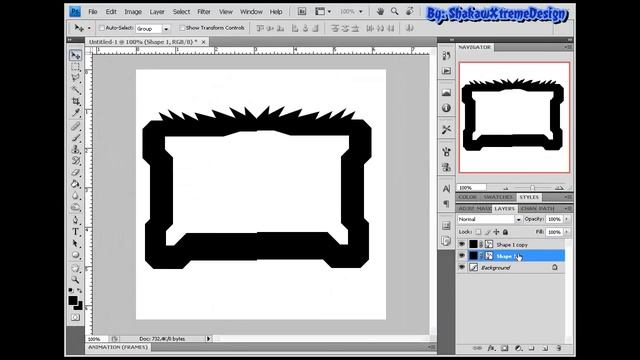The width and height of the screenshot is (640, 360).
Task: Open the Image menu
Action: click(133, 12)
